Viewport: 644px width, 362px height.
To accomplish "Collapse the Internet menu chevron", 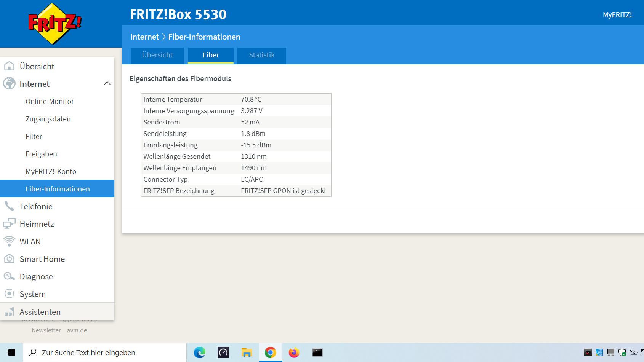I will point(107,84).
